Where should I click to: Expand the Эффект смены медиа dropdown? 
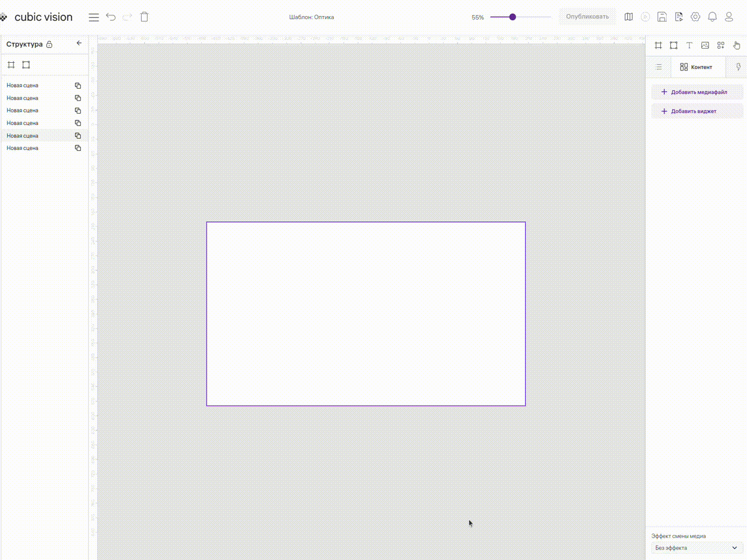click(x=697, y=548)
